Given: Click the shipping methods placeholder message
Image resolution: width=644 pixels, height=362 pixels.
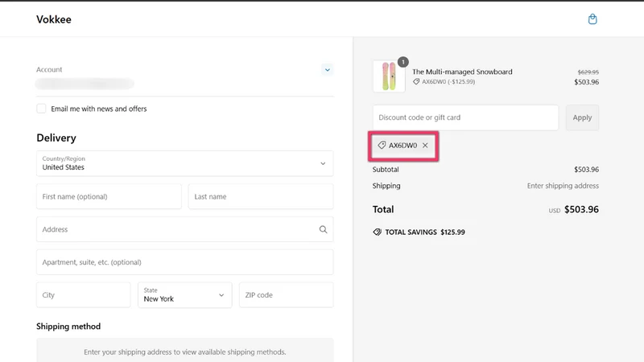Looking at the screenshot, I should click(x=185, y=352).
